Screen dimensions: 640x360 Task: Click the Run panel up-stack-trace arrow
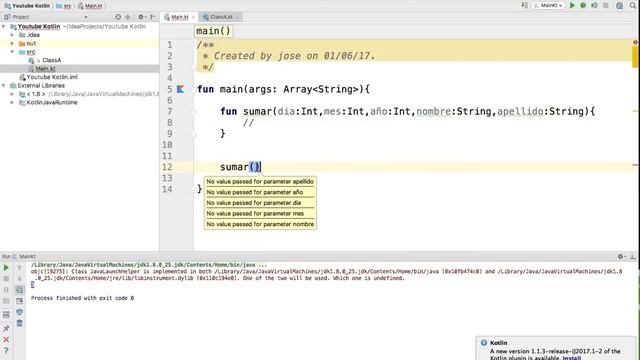pyautogui.click(x=19, y=268)
